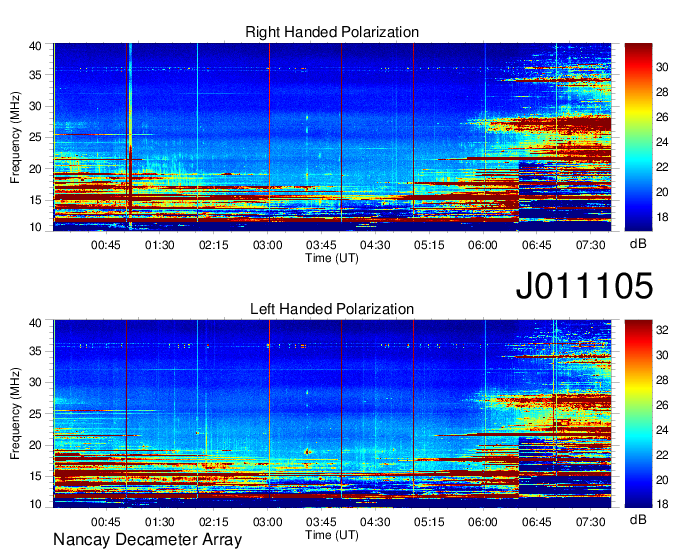The image size is (680, 552).
Task: Click the 04:30 tick on the bottom time axis
Action: 375,522
